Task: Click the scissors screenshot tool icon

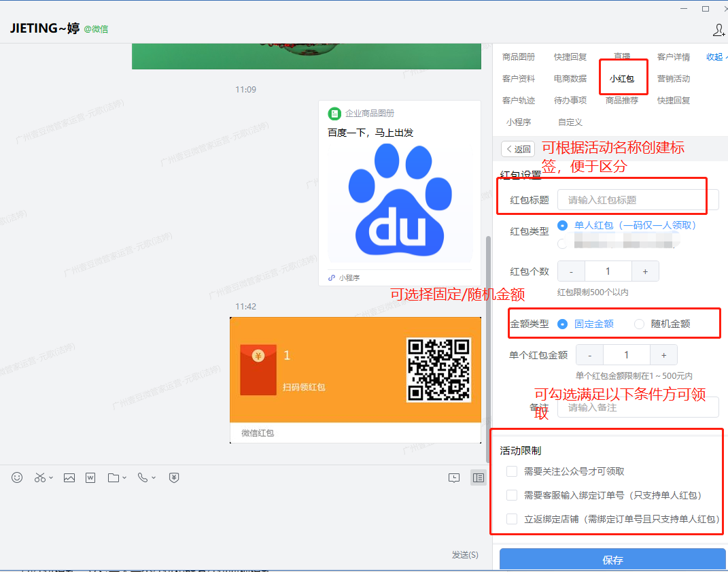Action: 39,478
